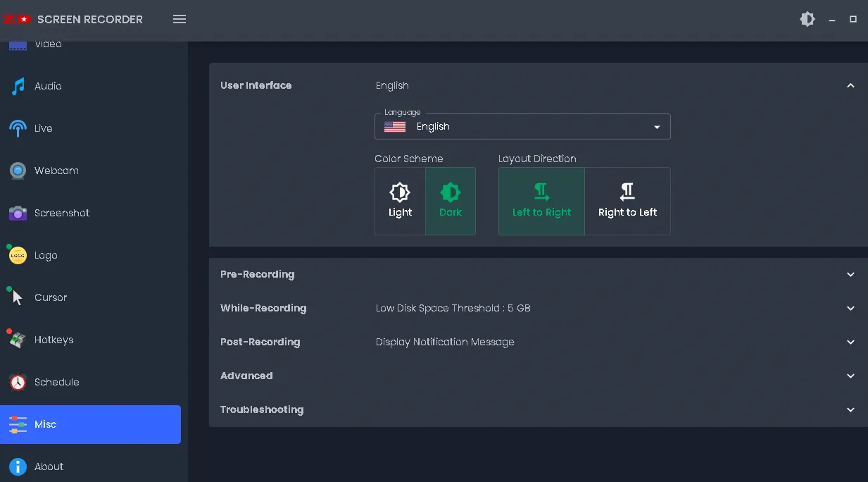
Task: Open the Screenshot camera icon
Action: point(18,213)
